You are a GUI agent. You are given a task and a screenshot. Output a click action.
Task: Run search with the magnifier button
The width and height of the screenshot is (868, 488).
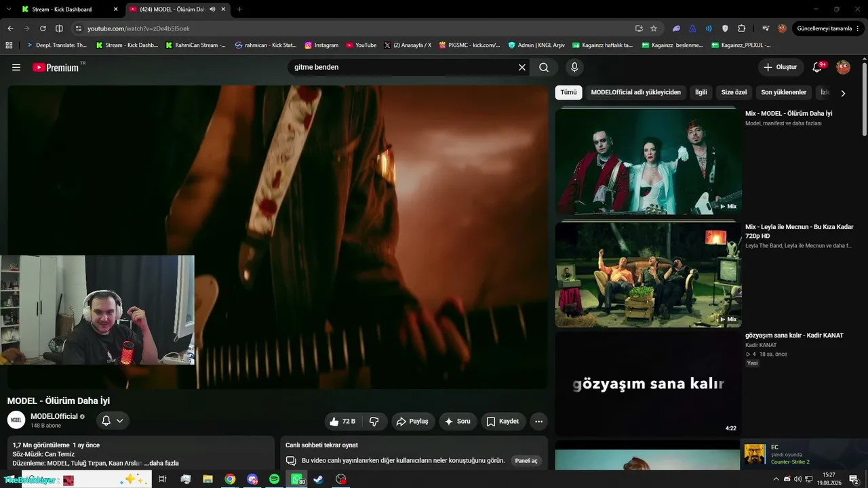(x=544, y=67)
